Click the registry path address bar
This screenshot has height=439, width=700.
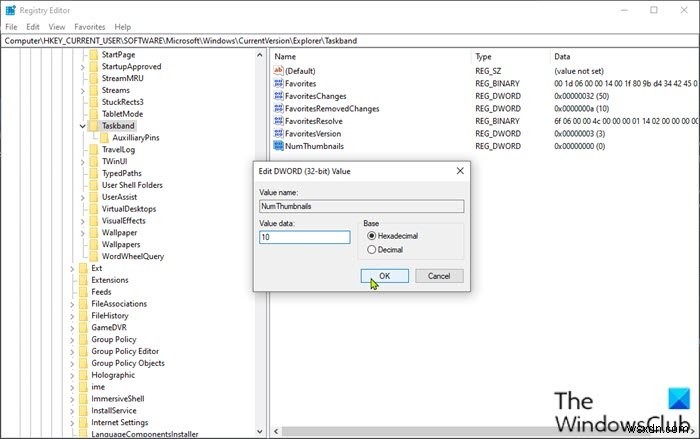pyautogui.click(x=350, y=41)
